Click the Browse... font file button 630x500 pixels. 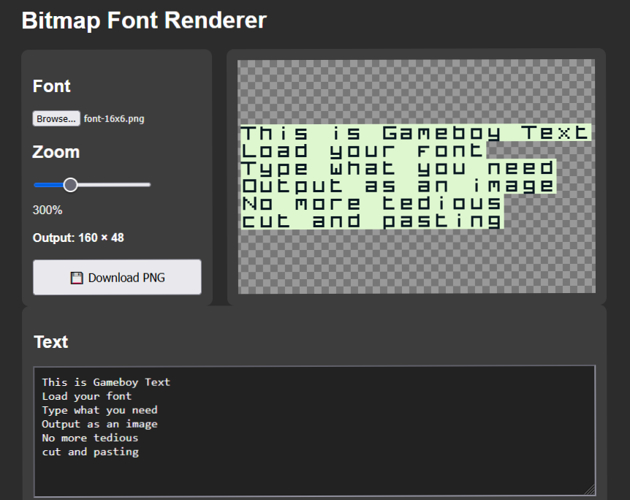point(56,119)
